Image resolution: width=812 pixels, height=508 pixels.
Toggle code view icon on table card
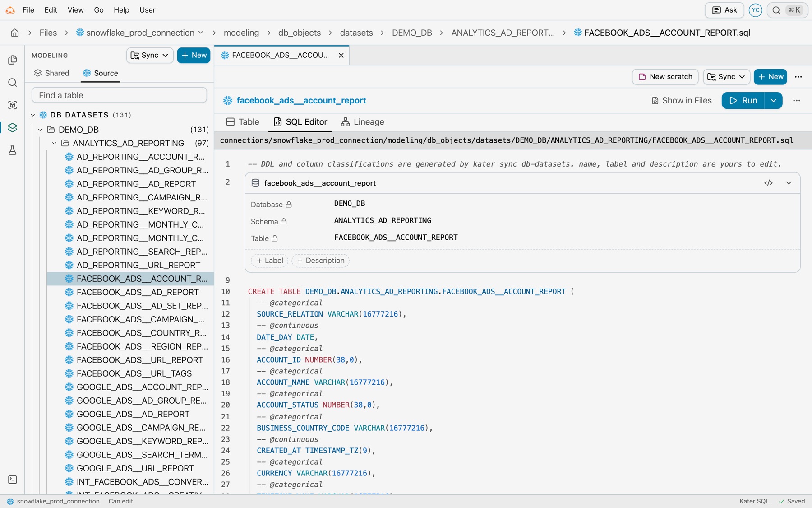[769, 183]
